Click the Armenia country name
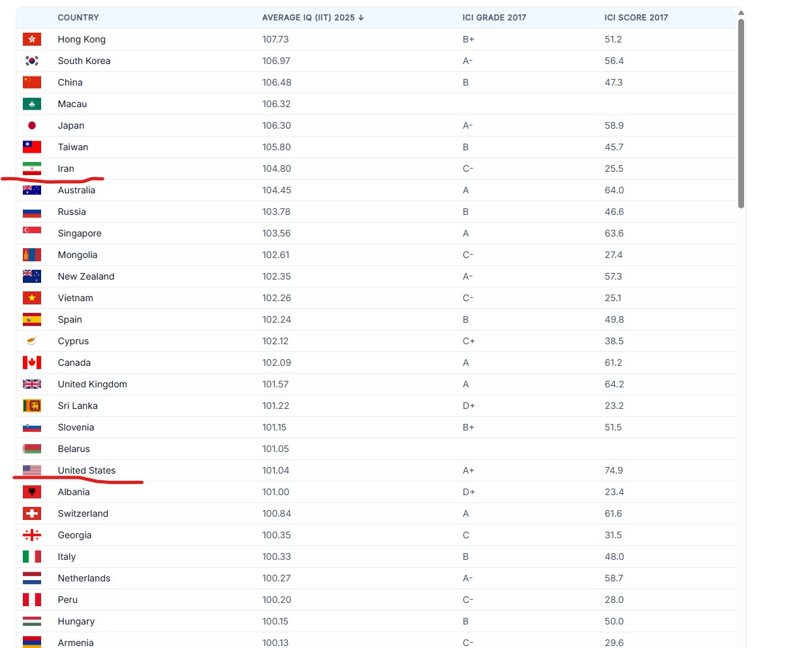The width and height of the screenshot is (812, 648). (x=76, y=642)
